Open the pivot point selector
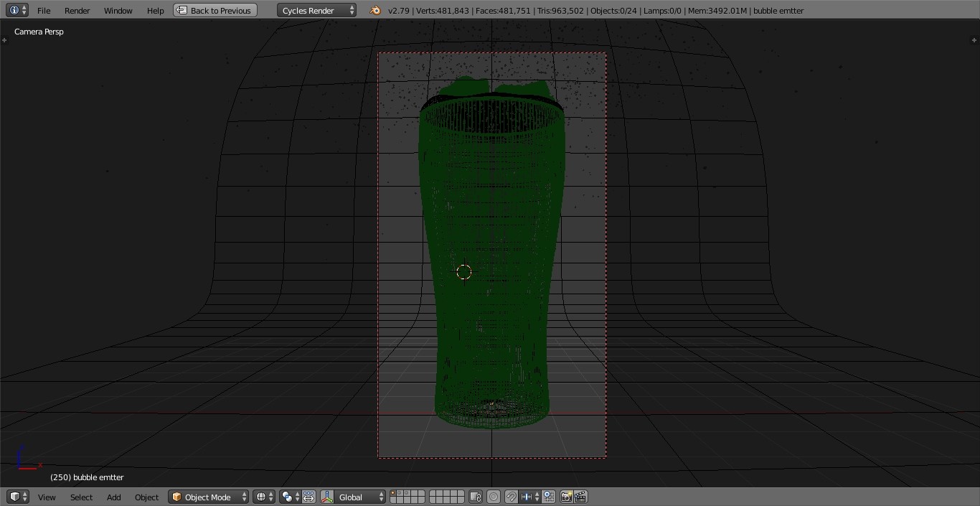980x506 pixels. tap(290, 497)
